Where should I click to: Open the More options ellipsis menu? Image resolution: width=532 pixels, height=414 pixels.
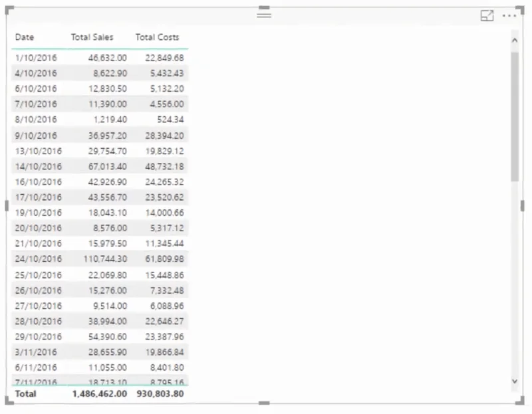(509, 15)
